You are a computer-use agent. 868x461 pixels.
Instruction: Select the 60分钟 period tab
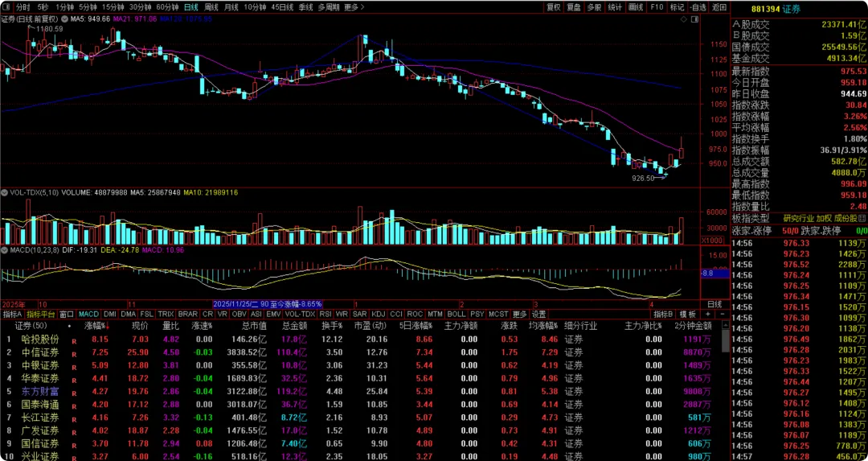click(x=167, y=7)
